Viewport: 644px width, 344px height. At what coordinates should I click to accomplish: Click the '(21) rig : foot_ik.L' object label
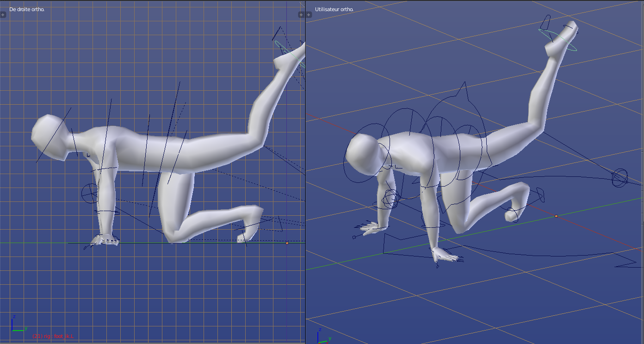pos(53,336)
